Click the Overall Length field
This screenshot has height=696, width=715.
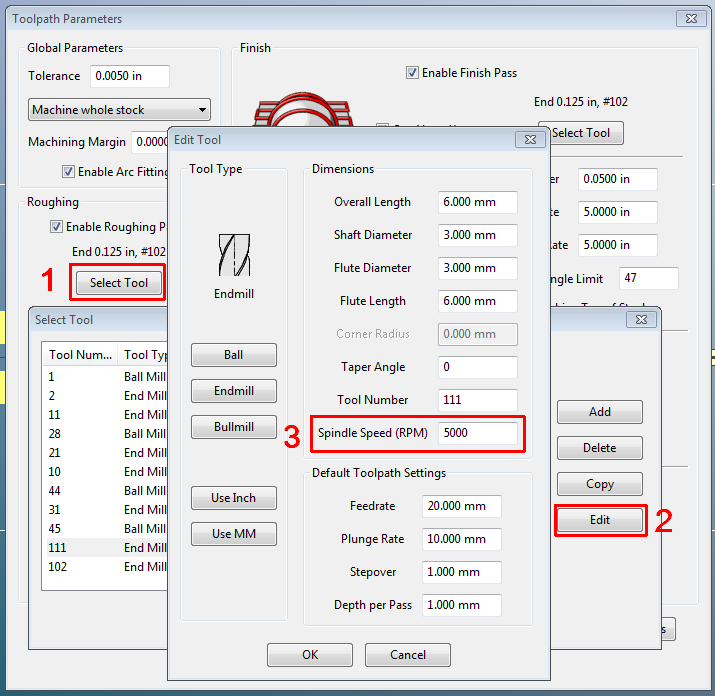point(478,202)
